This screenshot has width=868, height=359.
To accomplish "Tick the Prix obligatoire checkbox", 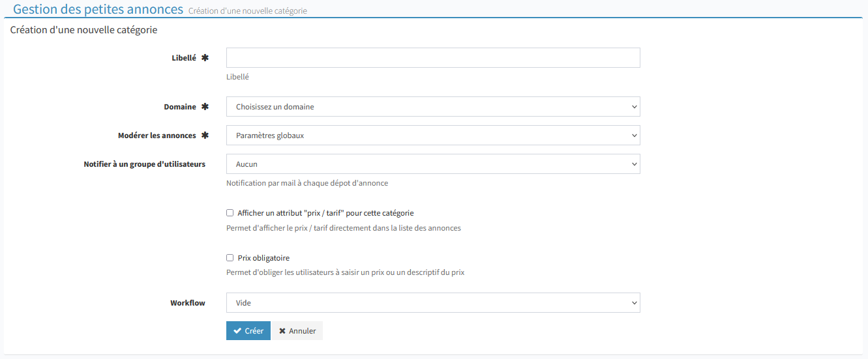I will pos(230,258).
